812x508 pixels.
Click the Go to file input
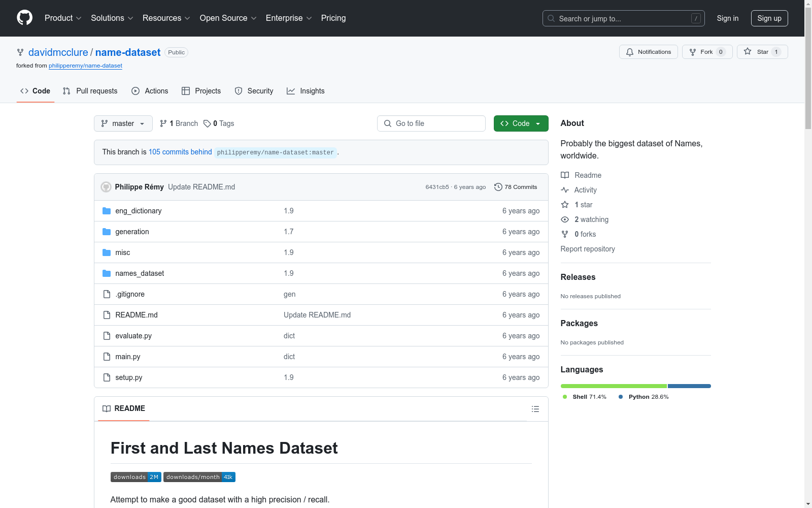click(x=431, y=123)
